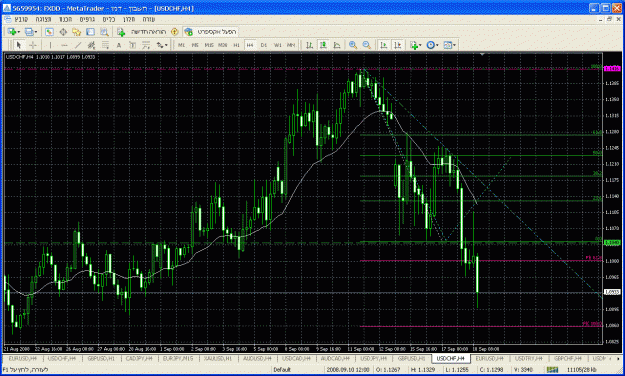Image resolution: width=625 pixels, height=376 pixels.
Task: Open the Hebrew View menu
Action: click(43, 19)
